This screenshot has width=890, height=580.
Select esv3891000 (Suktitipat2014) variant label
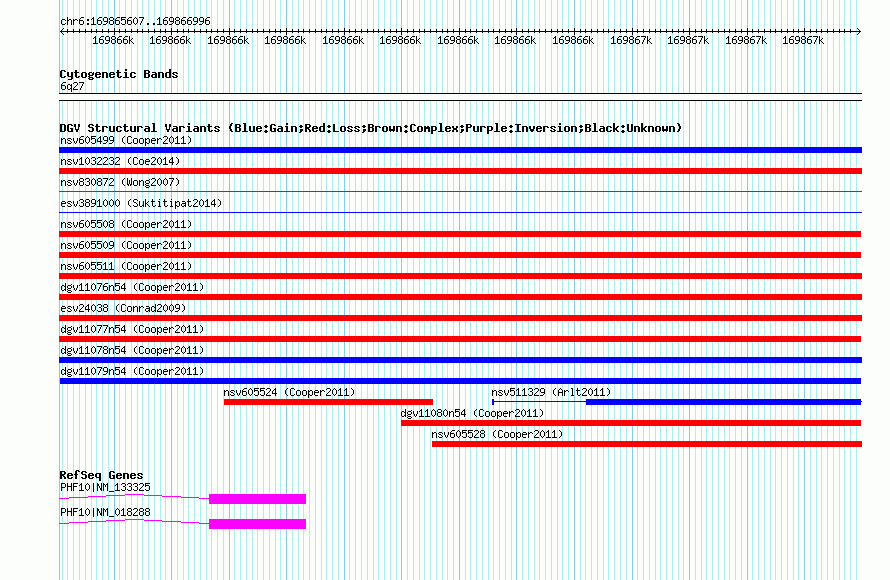(141, 203)
